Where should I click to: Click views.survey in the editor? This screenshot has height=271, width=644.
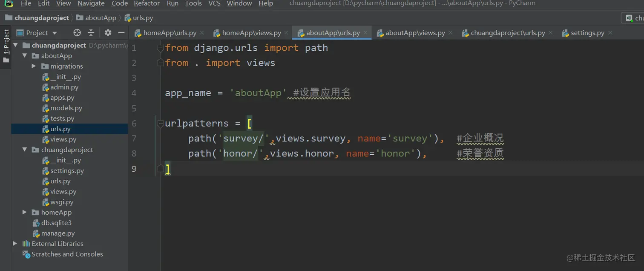click(311, 138)
